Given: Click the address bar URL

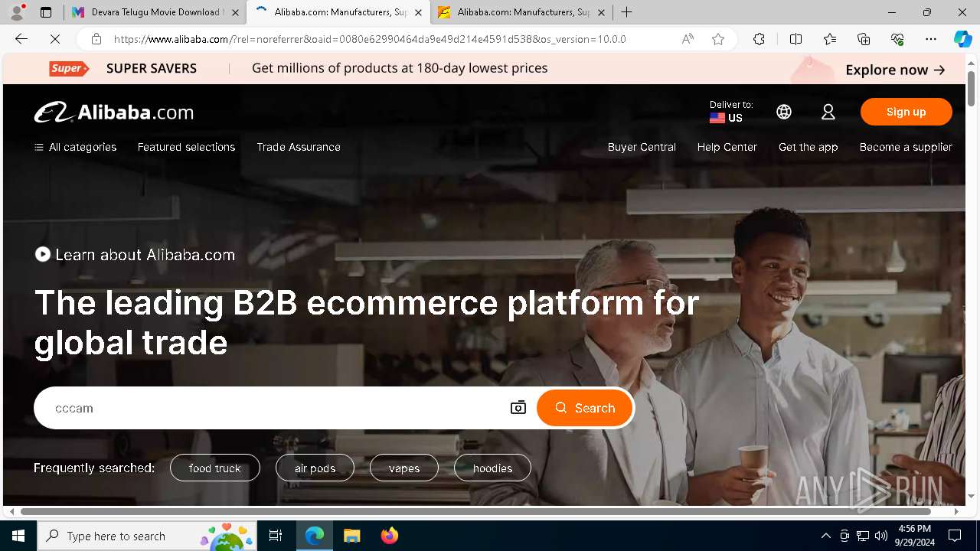Looking at the screenshot, I should [370, 39].
